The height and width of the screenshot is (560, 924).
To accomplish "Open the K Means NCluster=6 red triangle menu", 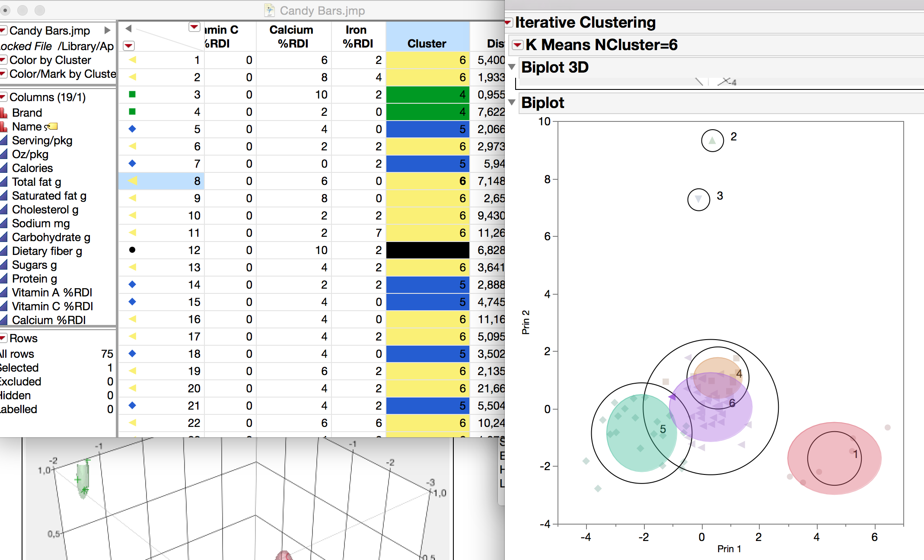I will (x=517, y=45).
